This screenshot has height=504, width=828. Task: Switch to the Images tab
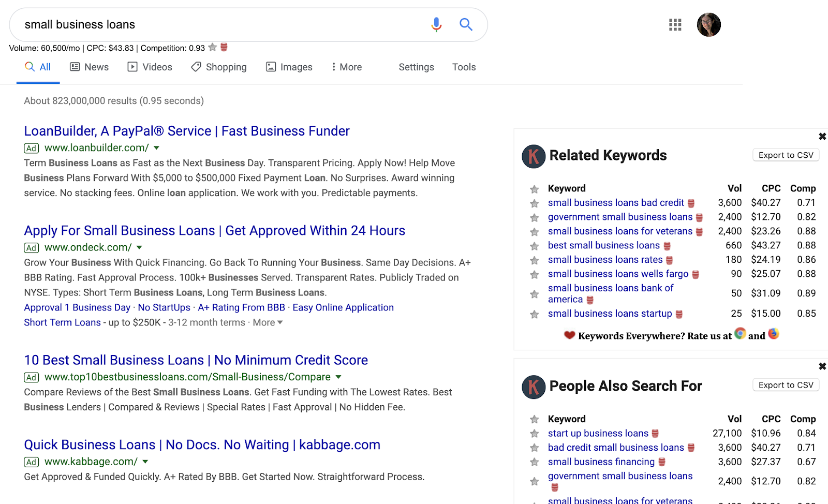(x=289, y=67)
